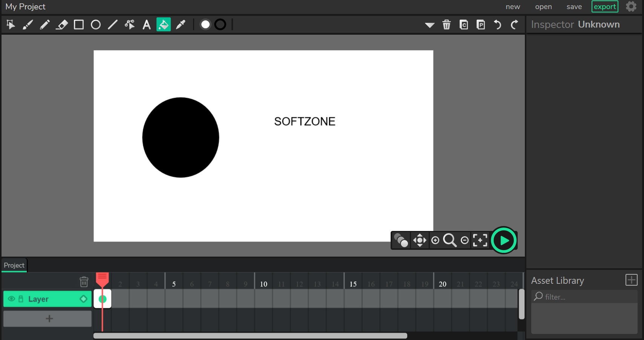Switch to the Project timeline tab
Screen dimensions: 644x340
pyautogui.click(x=14, y=265)
